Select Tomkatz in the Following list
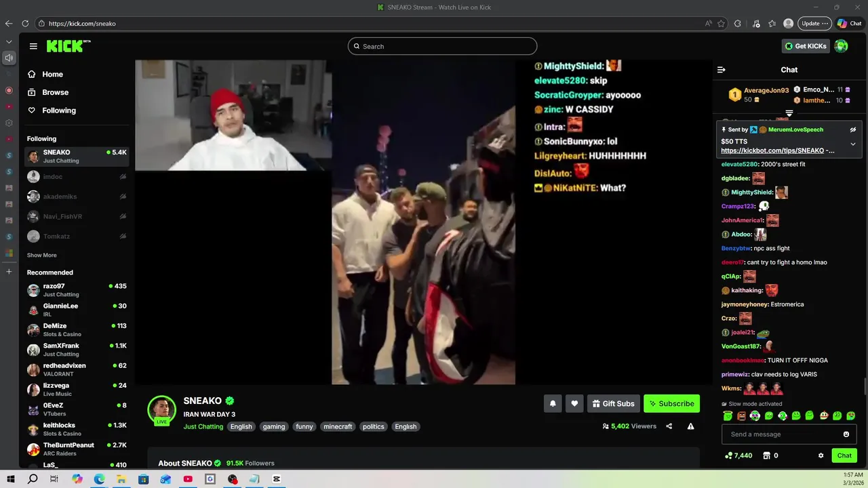Viewport: 868px width, 488px height. pos(77,237)
